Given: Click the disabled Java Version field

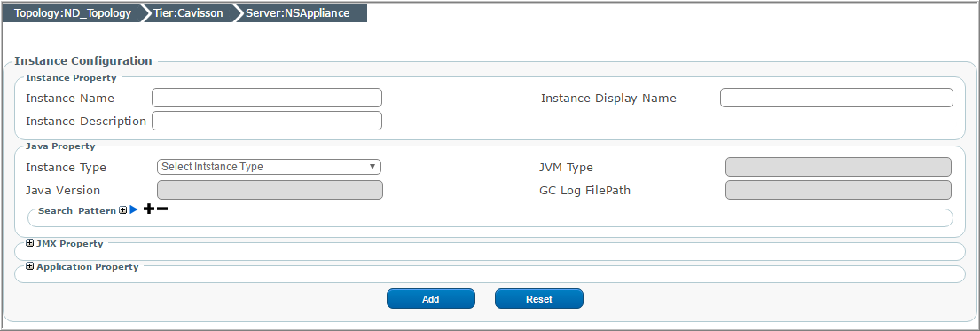Looking at the screenshot, I should (x=270, y=190).
